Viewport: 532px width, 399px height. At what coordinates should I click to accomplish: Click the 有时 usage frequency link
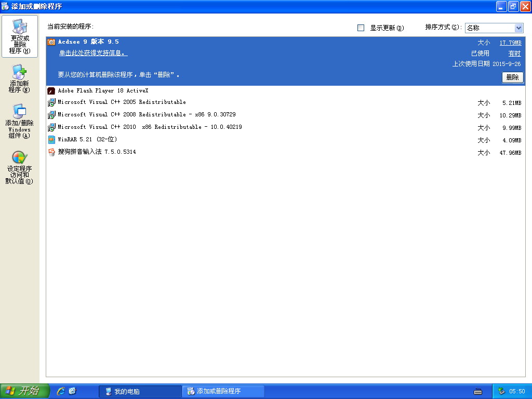[514, 54]
